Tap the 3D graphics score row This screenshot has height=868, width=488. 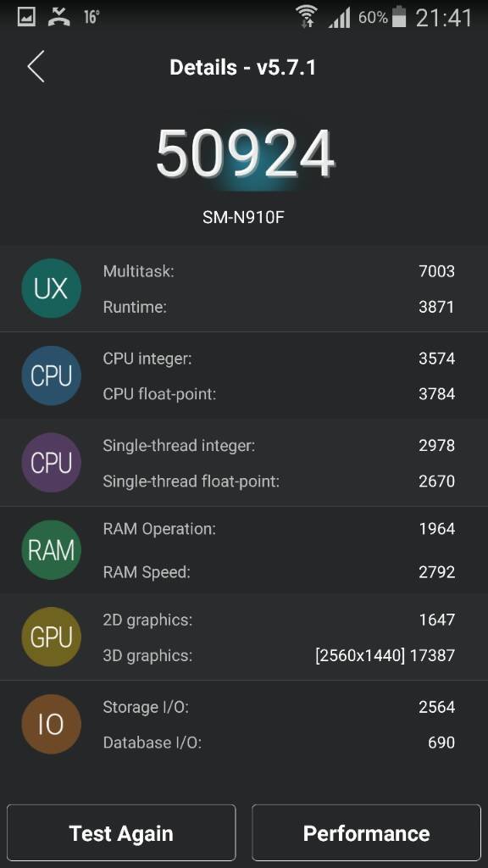[x=279, y=655]
